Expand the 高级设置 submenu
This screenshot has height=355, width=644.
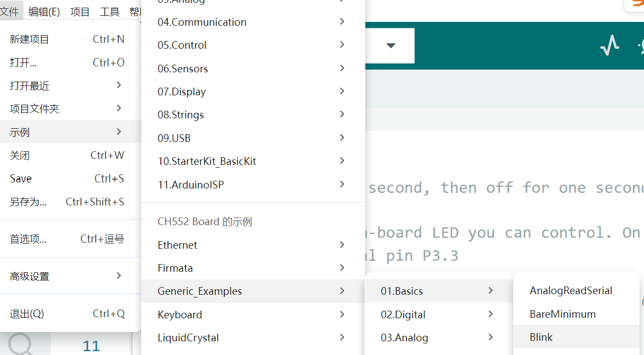[x=70, y=276]
